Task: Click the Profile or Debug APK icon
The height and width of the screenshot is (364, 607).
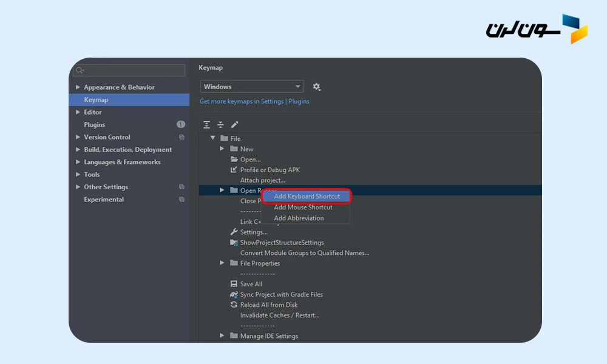Action: coord(234,170)
